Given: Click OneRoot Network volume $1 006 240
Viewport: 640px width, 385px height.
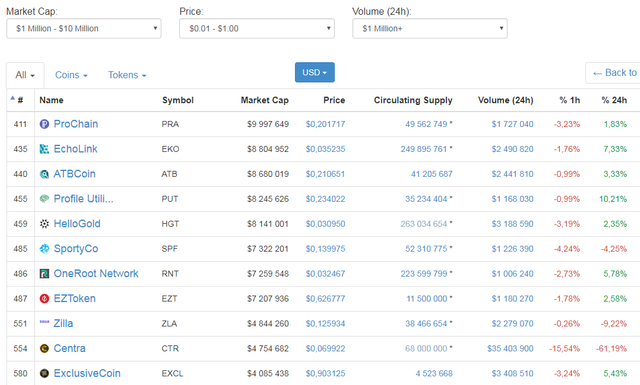Looking at the screenshot, I should pyautogui.click(x=513, y=274).
